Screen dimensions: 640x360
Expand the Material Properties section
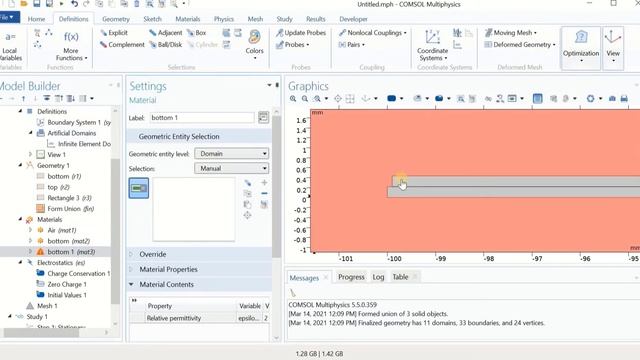pos(131,269)
